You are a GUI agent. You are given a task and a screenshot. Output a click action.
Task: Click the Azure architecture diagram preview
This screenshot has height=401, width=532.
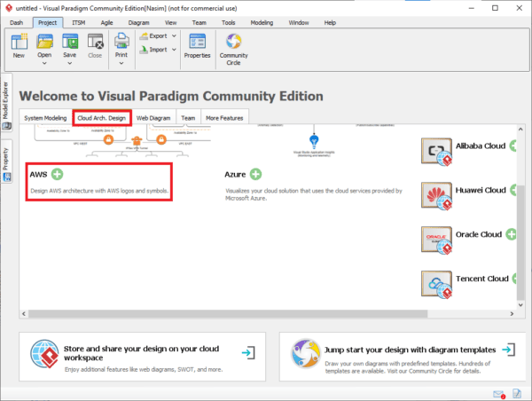point(314,140)
